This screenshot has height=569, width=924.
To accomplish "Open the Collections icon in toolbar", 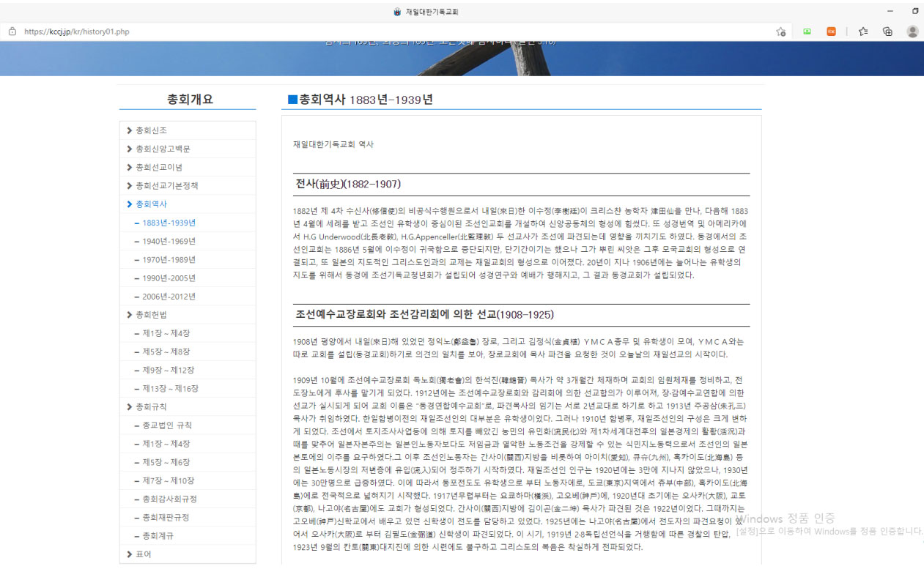I will (887, 31).
